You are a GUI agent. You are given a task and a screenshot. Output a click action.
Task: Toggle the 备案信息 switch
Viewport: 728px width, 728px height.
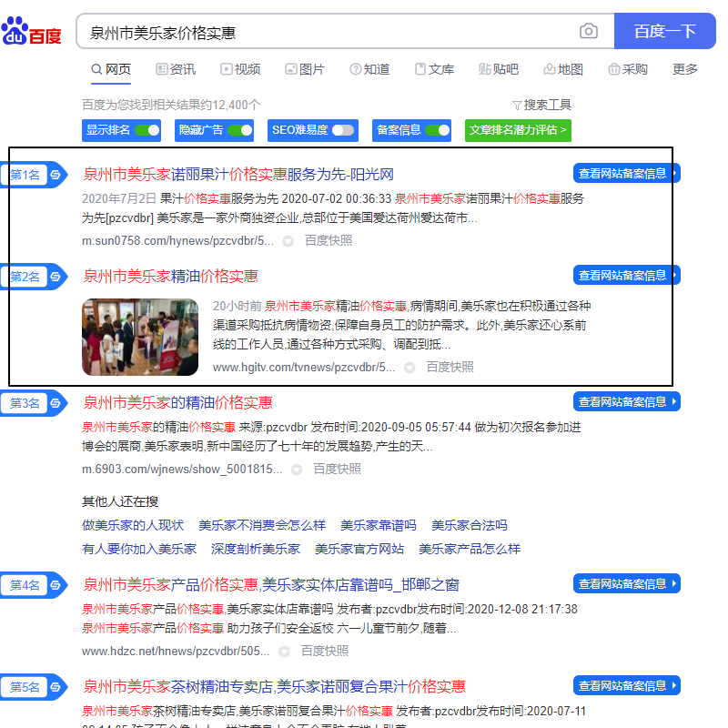point(438,130)
